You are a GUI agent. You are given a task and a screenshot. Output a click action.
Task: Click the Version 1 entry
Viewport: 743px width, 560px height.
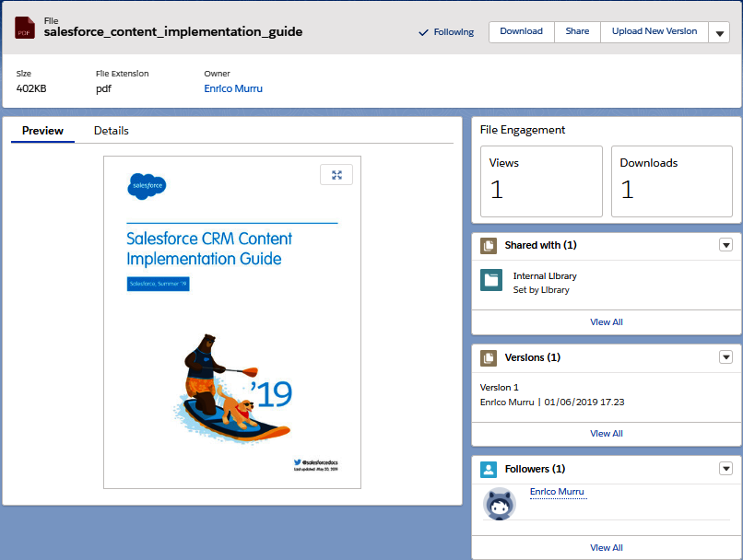500,388
